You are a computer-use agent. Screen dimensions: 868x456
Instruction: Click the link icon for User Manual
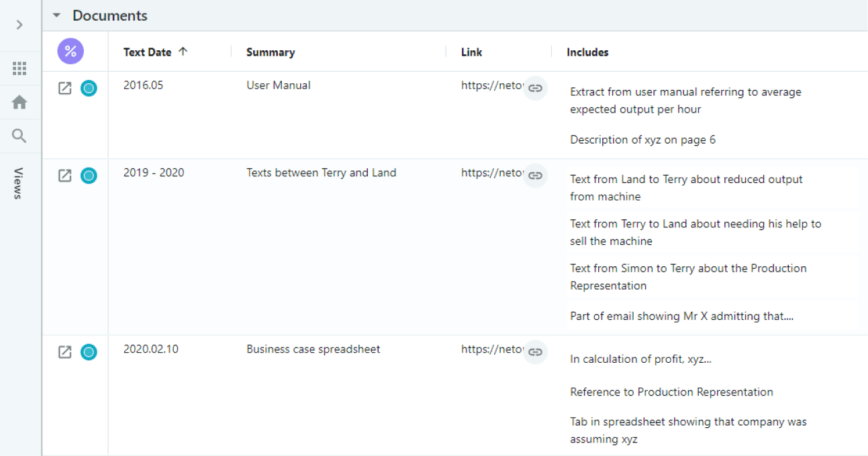tap(535, 88)
